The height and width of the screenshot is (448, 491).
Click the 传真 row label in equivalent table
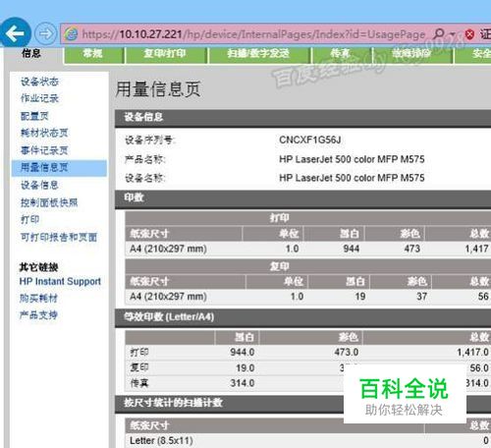(x=139, y=383)
